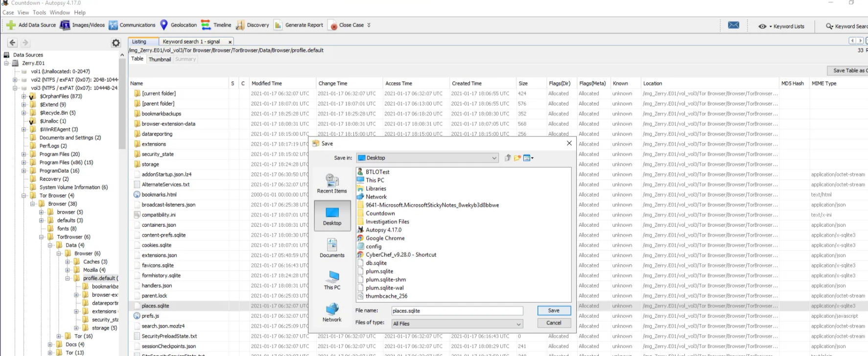Viewport: 868px width, 356px height.
Task: Select places.sqlite row in file table
Action: 498,306
